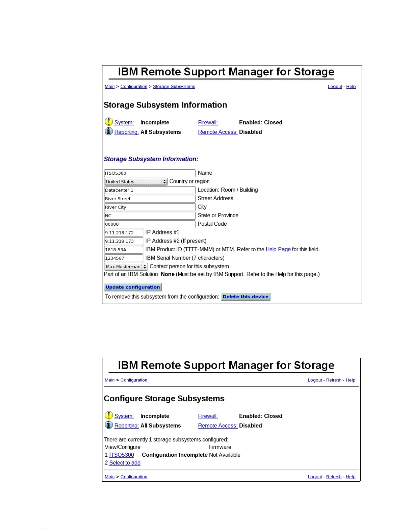Open the Country or region dropdown
The width and height of the screenshot is (411, 532).
point(136,182)
